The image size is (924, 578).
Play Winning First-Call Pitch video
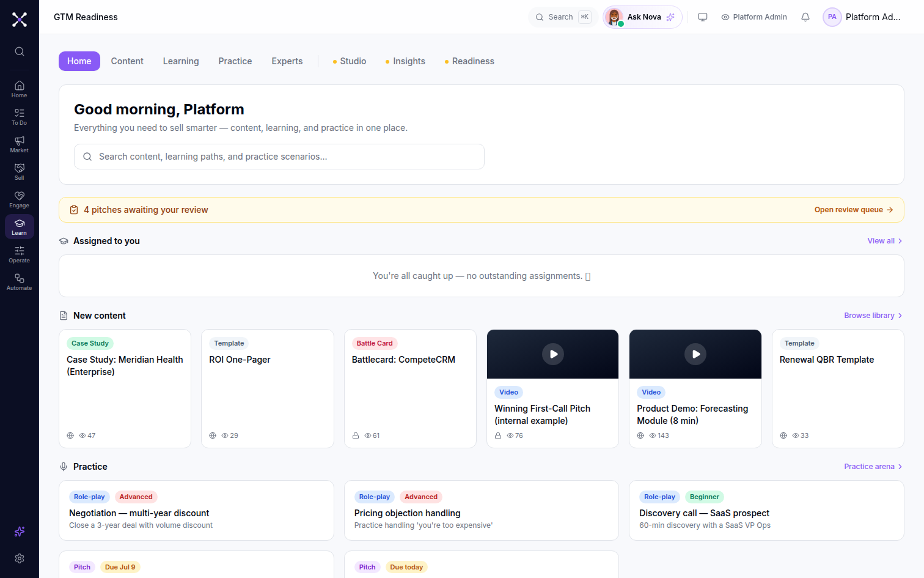pyautogui.click(x=553, y=354)
